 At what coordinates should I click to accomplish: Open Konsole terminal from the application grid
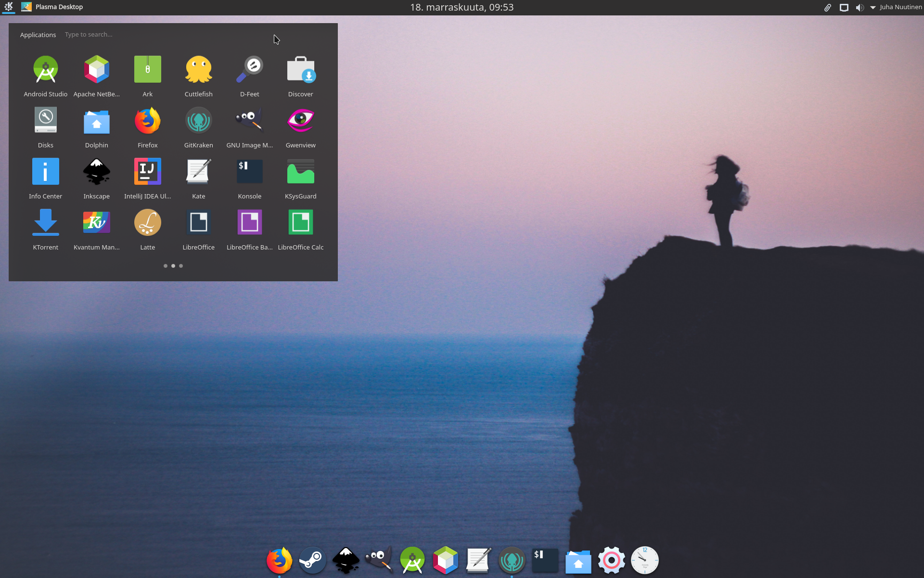250,178
